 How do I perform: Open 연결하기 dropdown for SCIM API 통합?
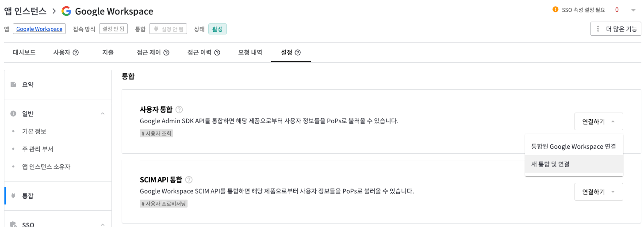(598, 192)
